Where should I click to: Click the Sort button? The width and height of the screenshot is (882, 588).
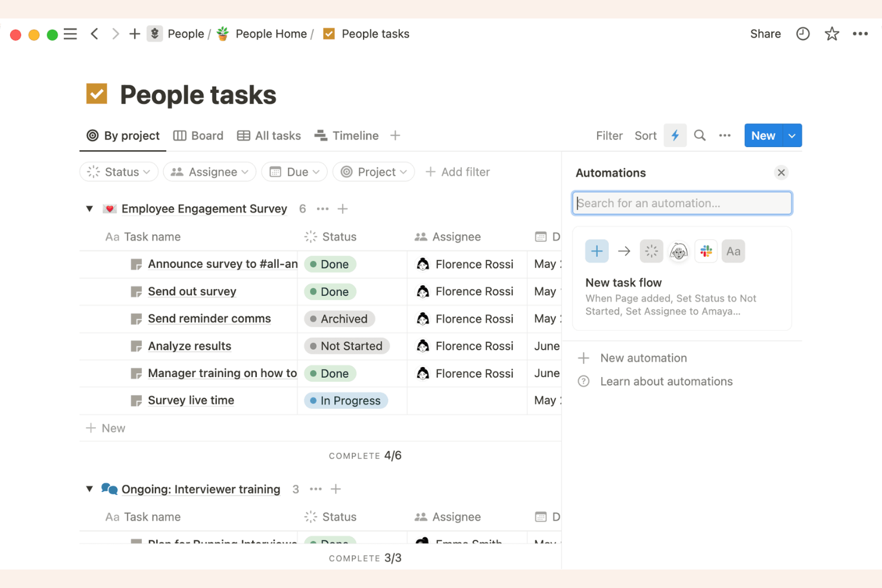645,136
